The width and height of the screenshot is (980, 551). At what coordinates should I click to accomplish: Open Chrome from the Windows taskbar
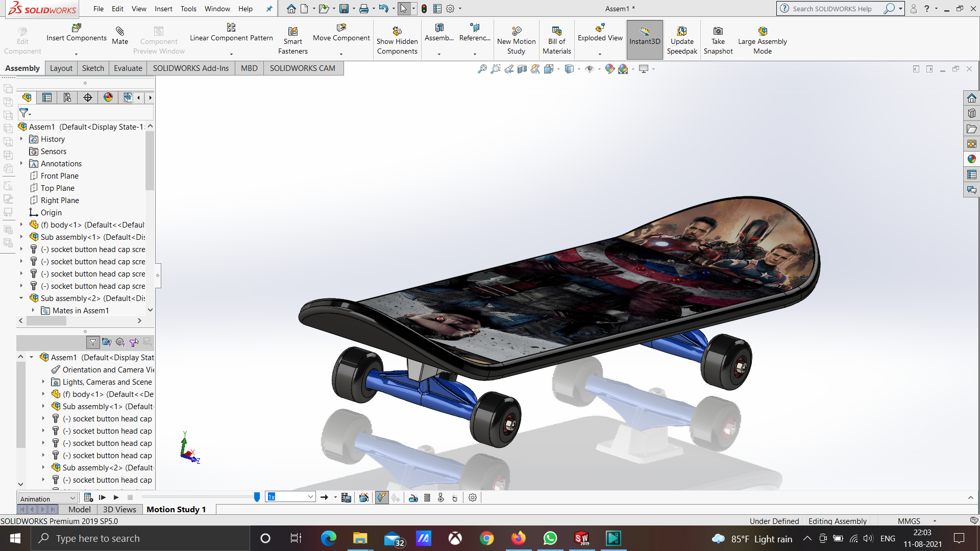click(x=486, y=538)
